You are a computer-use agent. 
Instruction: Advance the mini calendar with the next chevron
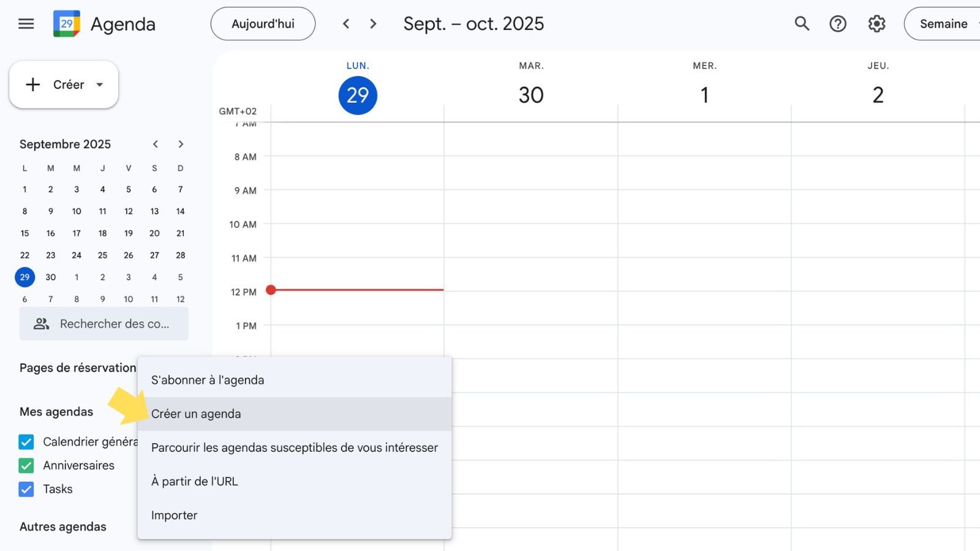[x=181, y=144]
